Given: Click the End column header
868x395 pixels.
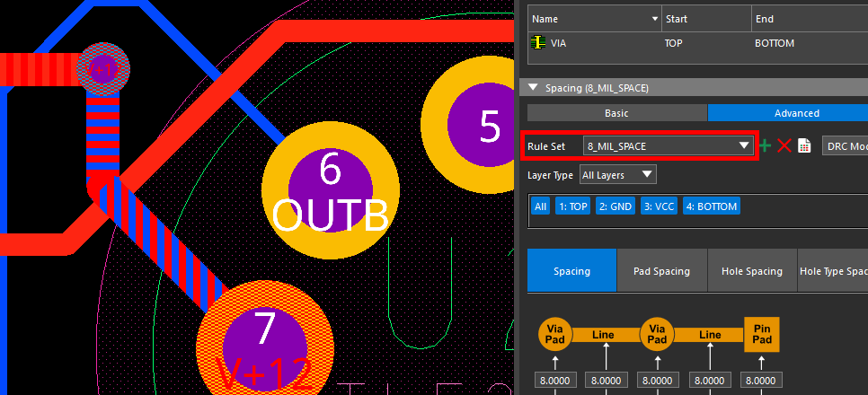Looking at the screenshot, I should [x=810, y=19].
